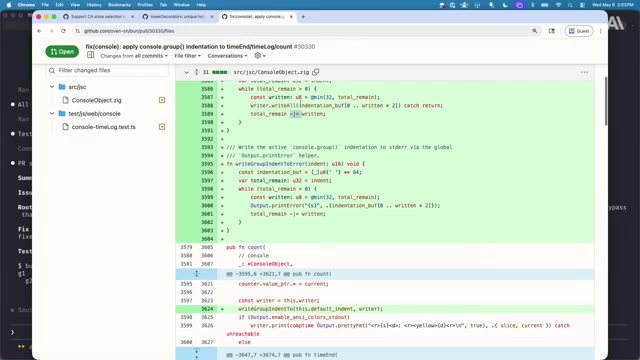Open the diff settings gear dropdown
The width and height of the screenshot is (640, 360).
[260, 56]
